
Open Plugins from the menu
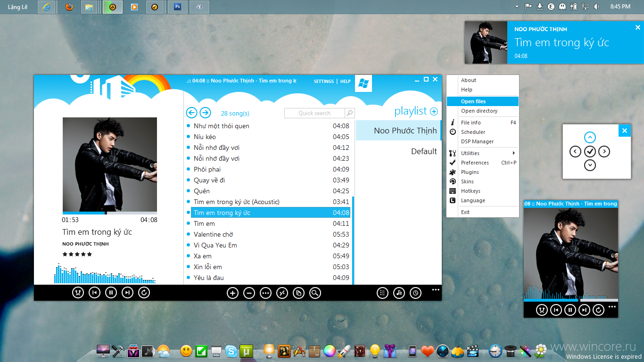point(483,172)
